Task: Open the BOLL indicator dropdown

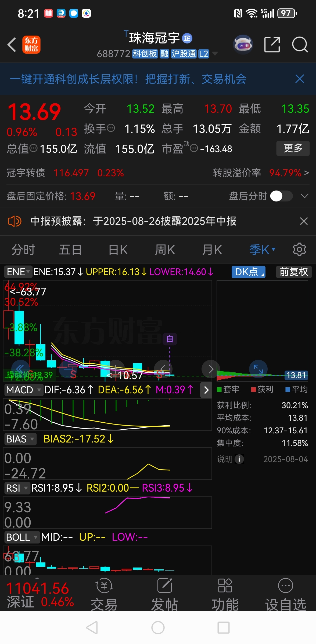Action: tap(22, 537)
